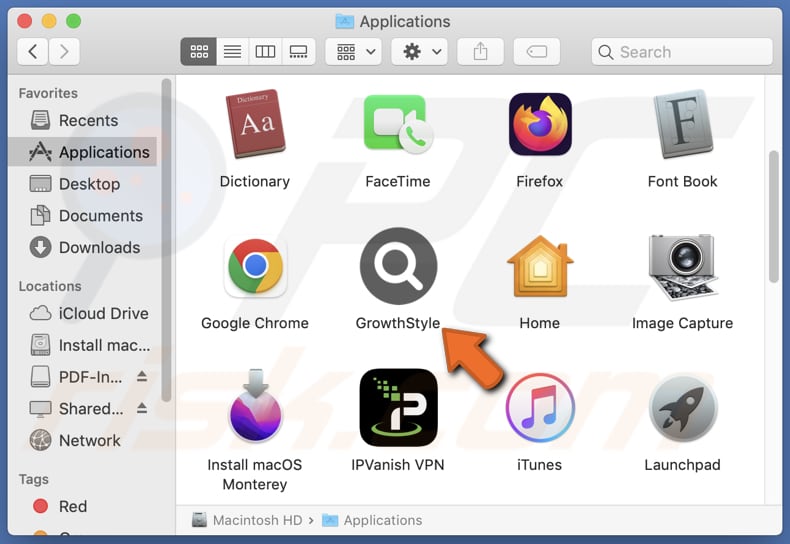Eject the Shared... location

pyautogui.click(x=142, y=408)
